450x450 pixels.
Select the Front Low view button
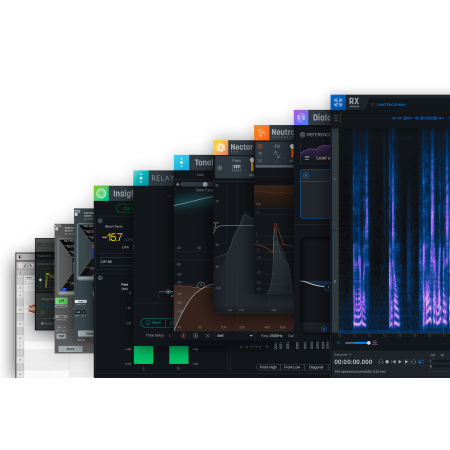(292, 367)
